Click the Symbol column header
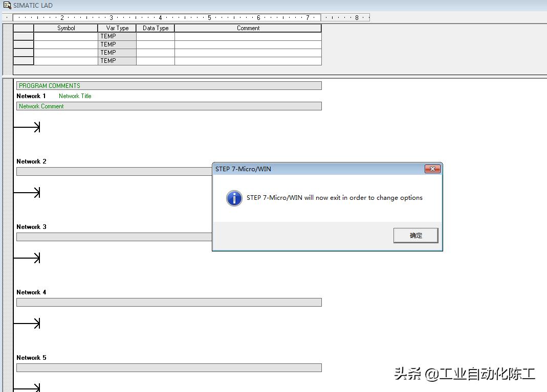The width and height of the screenshot is (547, 392). click(65, 28)
